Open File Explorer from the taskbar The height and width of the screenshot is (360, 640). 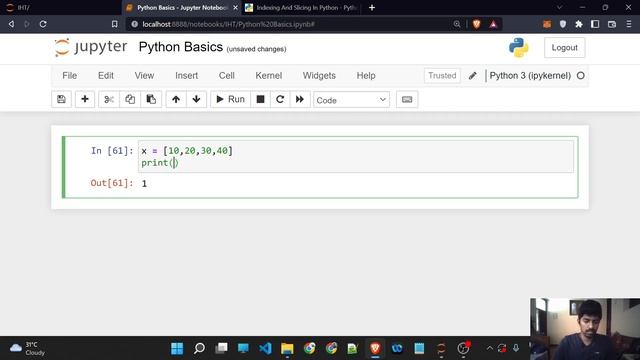(x=287, y=348)
